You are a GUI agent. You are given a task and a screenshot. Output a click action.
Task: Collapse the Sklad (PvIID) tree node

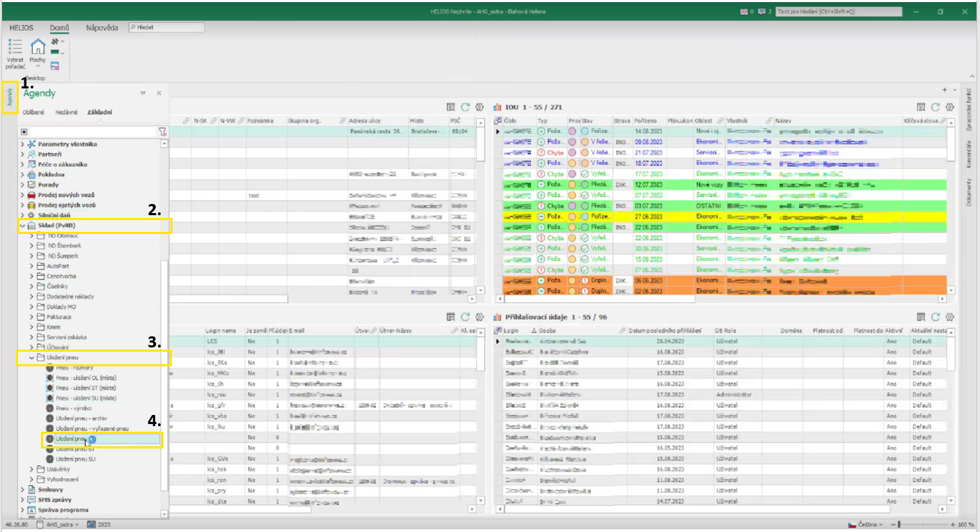tap(22, 226)
